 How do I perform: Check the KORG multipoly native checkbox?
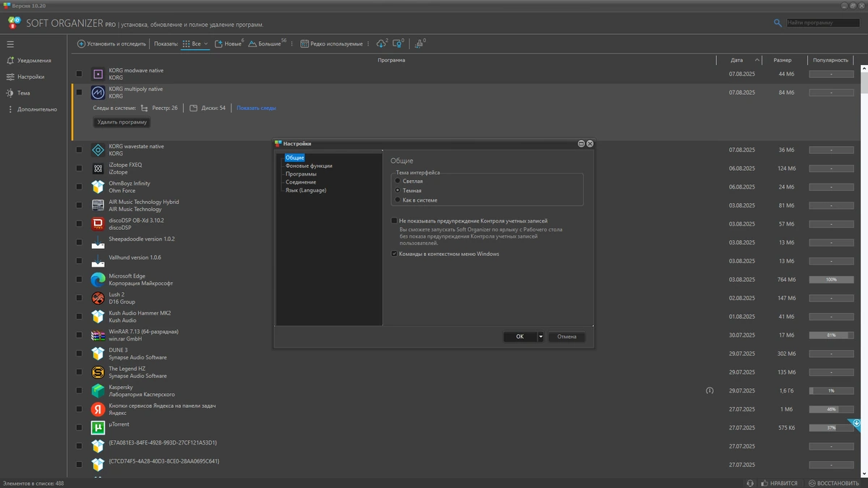pos(79,93)
